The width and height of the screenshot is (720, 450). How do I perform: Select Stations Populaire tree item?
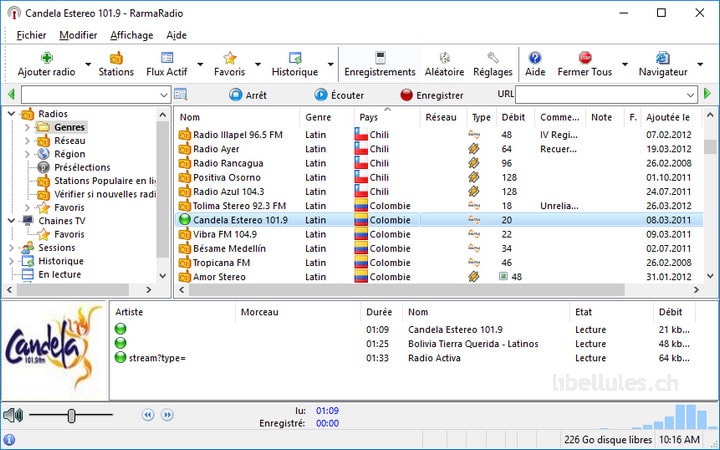105,180
